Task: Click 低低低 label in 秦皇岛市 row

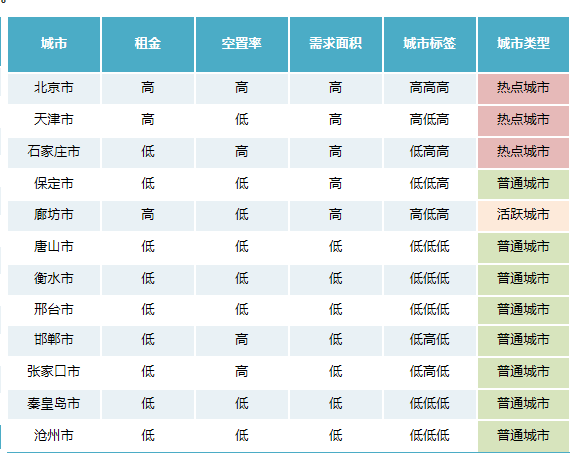Action: (430, 404)
